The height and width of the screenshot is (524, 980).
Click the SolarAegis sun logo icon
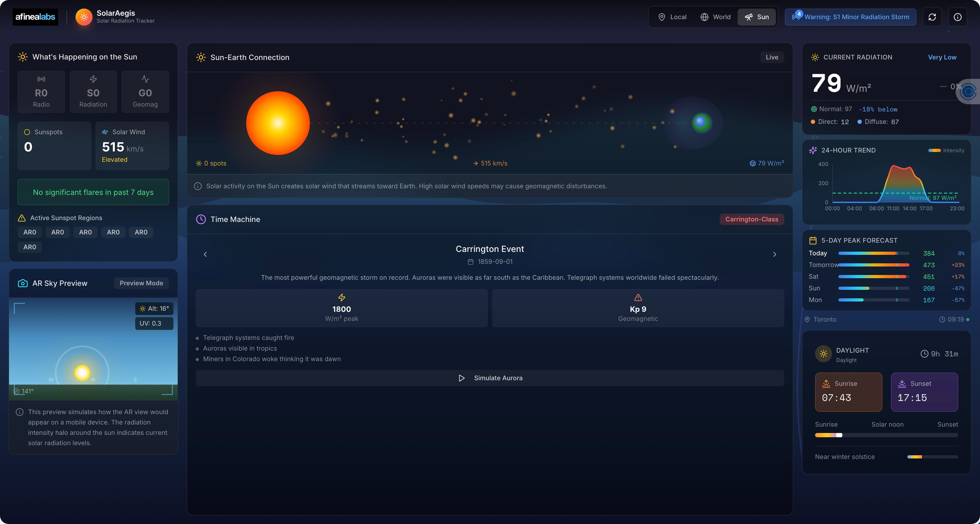coord(83,16)
